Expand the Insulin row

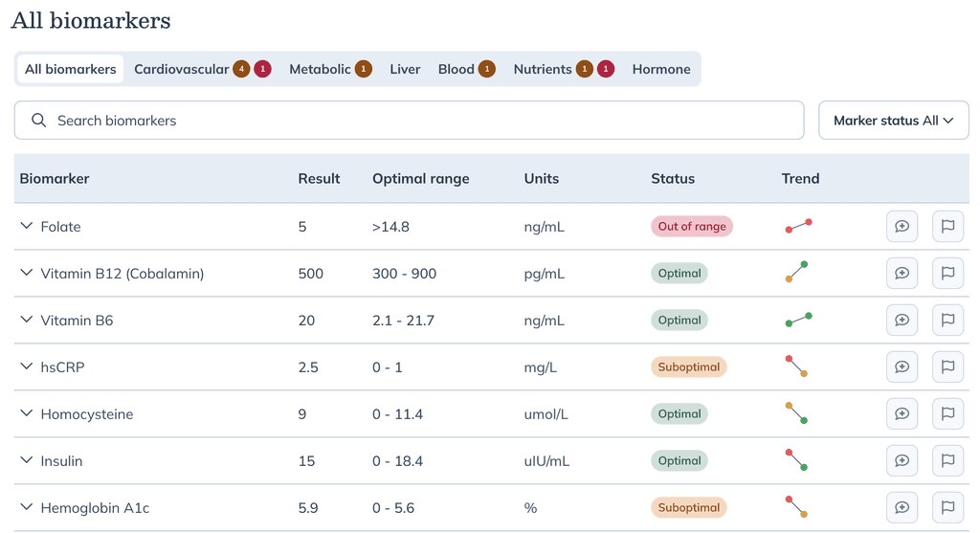26,460
